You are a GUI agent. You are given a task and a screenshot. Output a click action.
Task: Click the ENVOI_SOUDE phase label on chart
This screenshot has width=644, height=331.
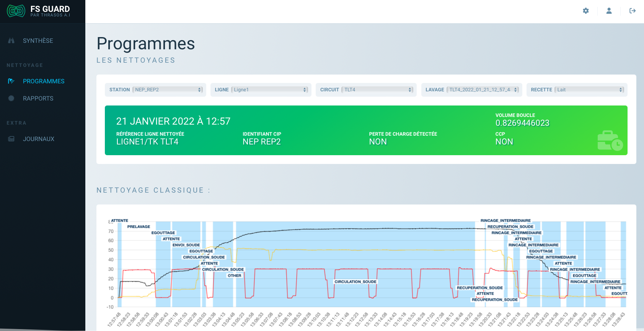click(186, 245)
